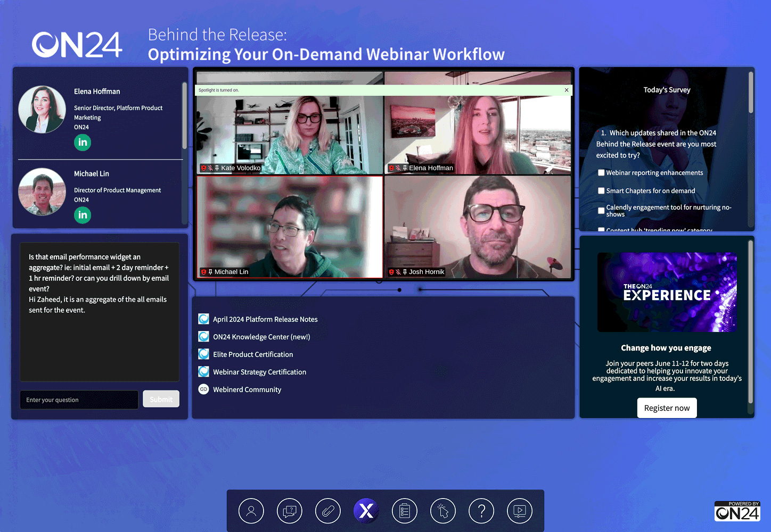Select Josh Hornik's video tile

(x=478, y=227)
